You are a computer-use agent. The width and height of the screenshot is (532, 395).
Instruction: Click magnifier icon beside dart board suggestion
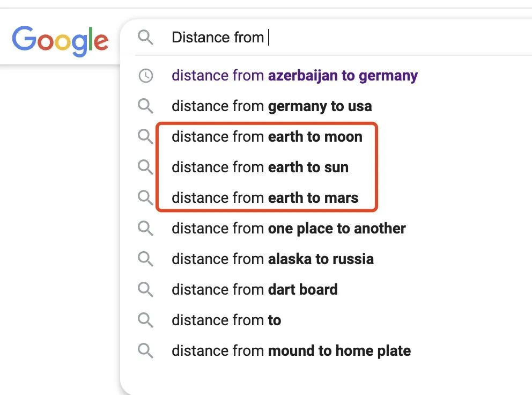pos(145,290)
